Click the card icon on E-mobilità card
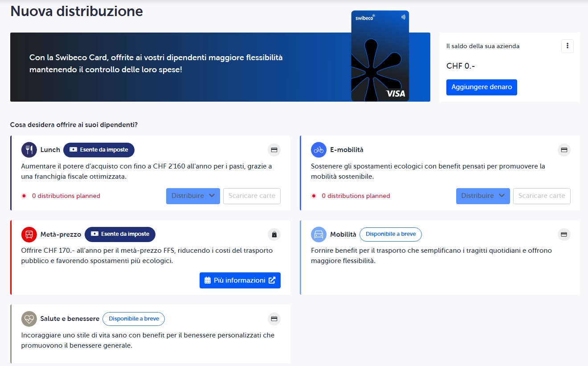 click(x=564, y=150)
